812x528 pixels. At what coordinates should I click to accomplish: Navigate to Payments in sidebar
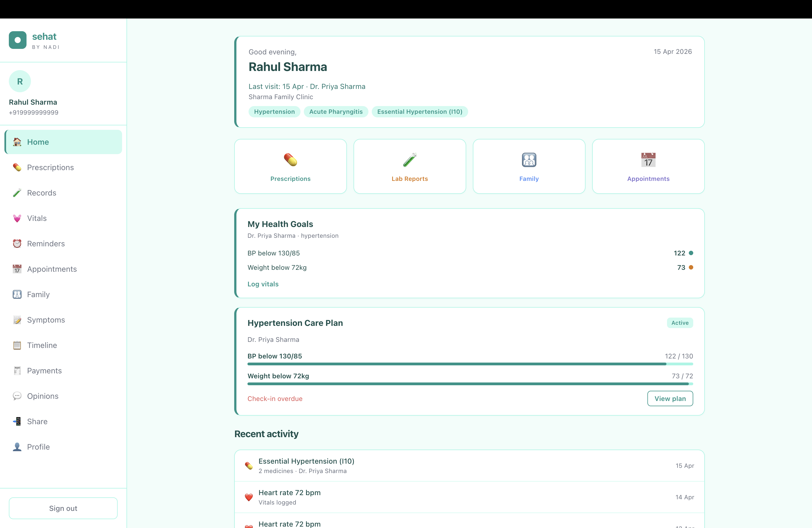[x=64, y=371]
